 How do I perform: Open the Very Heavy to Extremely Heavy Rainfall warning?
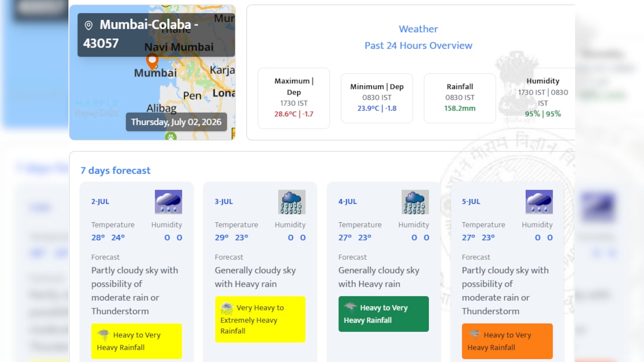260,319
